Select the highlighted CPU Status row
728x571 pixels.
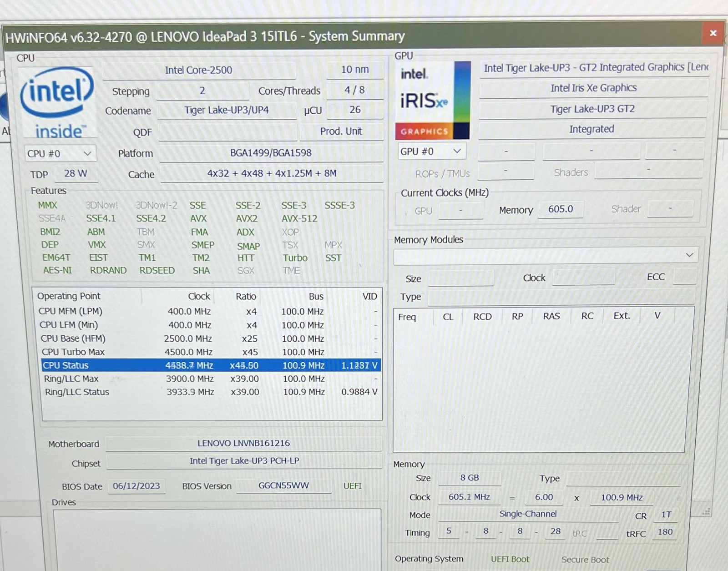coord(211,365)
